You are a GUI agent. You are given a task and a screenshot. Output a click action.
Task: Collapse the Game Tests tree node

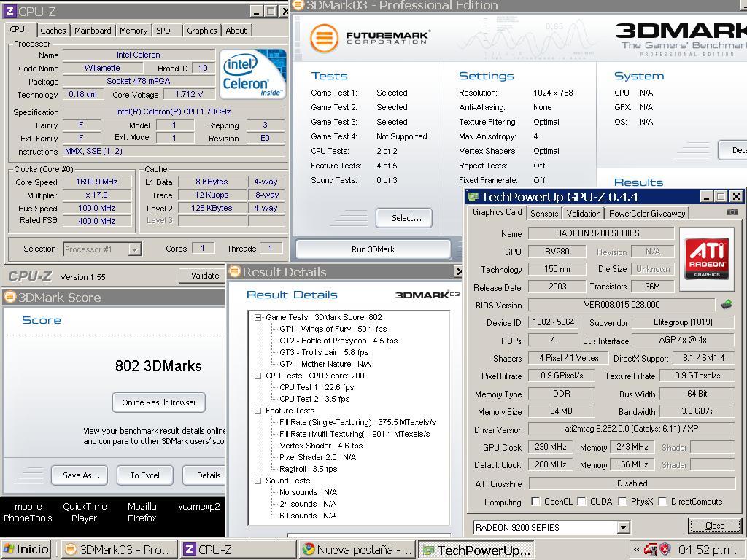coord(258,317)
